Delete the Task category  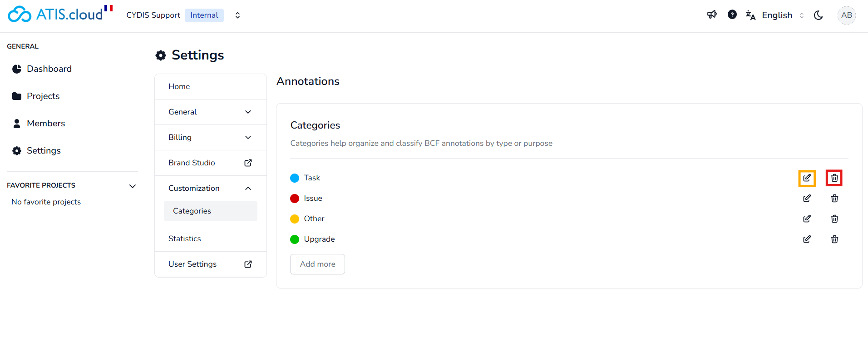click(x=834, y=178)
